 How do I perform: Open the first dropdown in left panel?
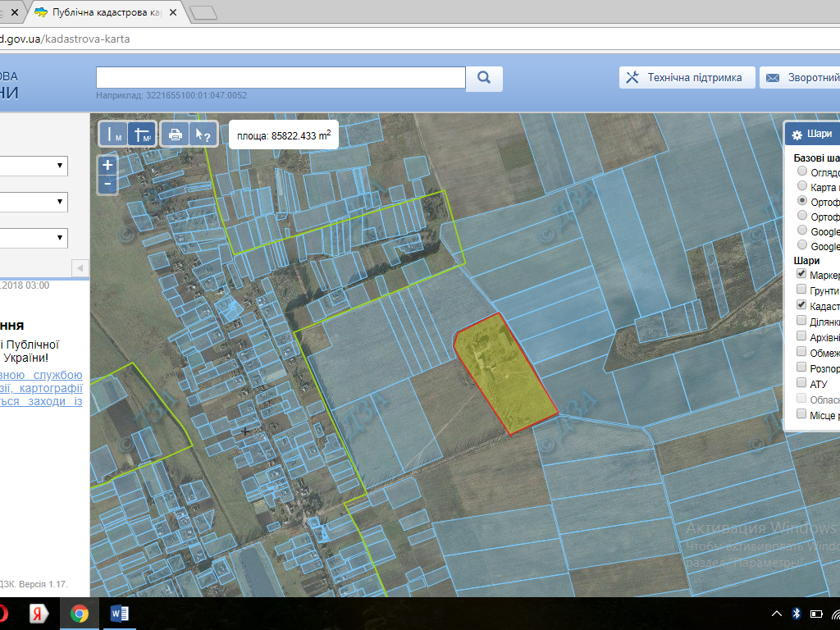33,166
